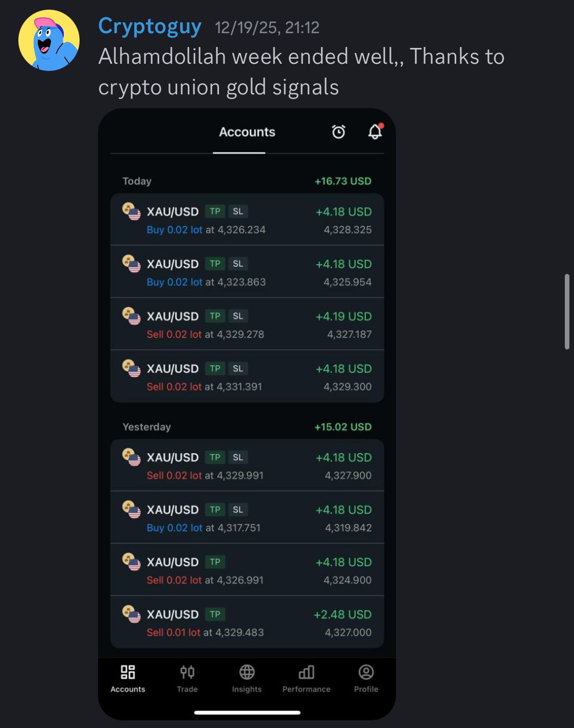574x728 pixels.
Task: Open the notifications bell
Action: point(375,132)
